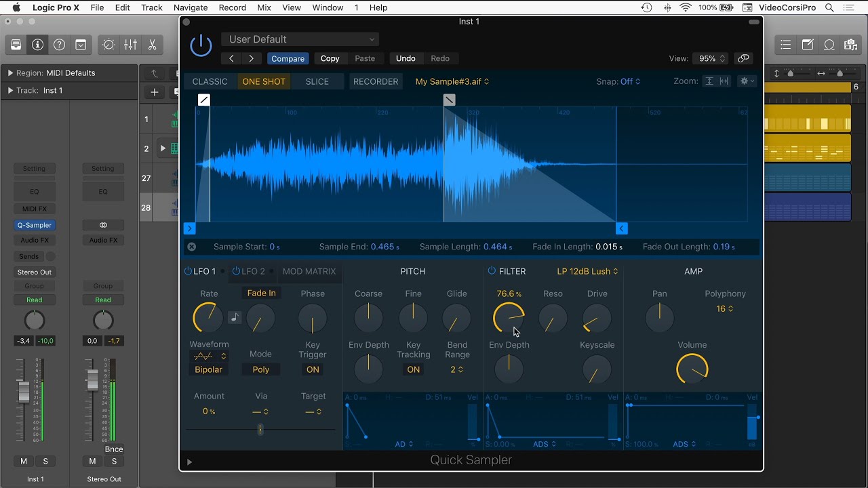
Task: Open Smart Controls dial icon
Action: (x=108, y=45)
